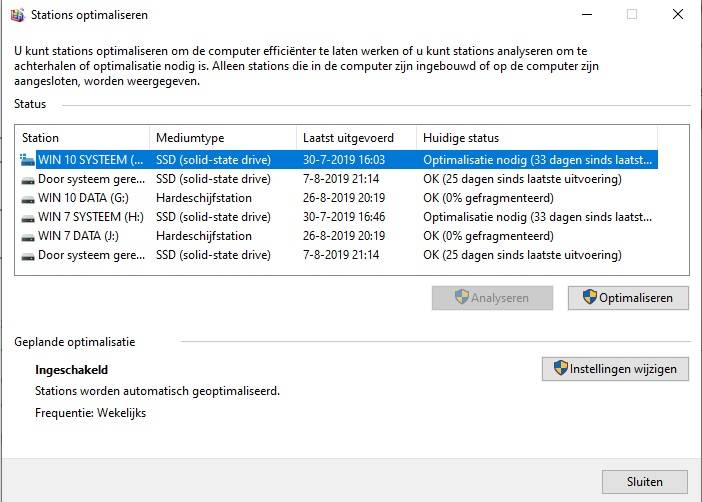This screenshot has height=502, width=702.
Task: Click the date 30-7-2019 16:03
Action: point(344,160)
